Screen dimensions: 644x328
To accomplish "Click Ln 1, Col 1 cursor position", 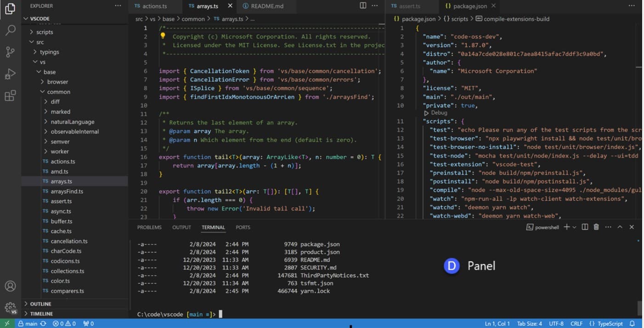I will click(x=497, y=323).
